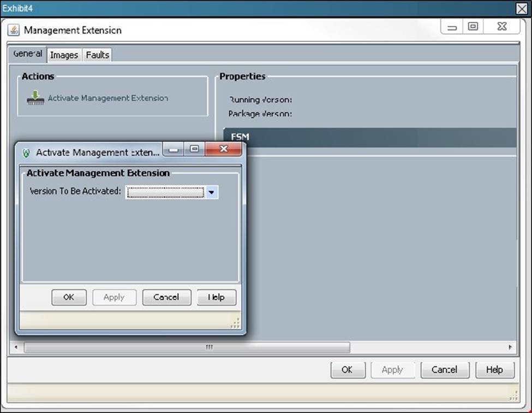Click the Running Version label
The width and height of the screenshot is (532, 413).
coord(260,100)
